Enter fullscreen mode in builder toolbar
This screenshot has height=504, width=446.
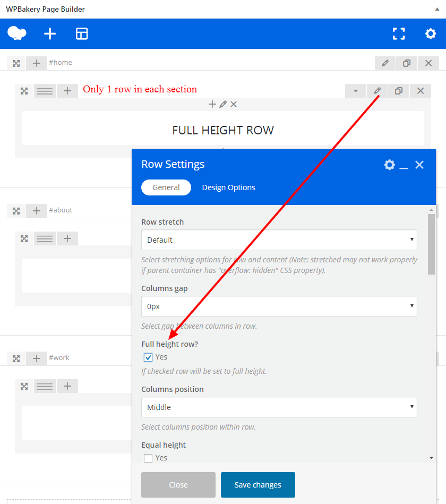(x=398, y=34)
